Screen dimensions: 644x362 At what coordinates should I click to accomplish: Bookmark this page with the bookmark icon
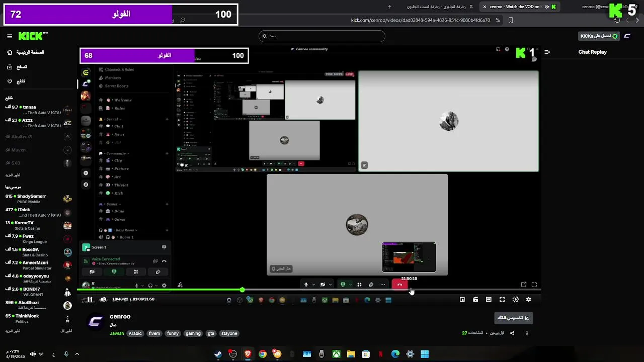click(511, 20)
